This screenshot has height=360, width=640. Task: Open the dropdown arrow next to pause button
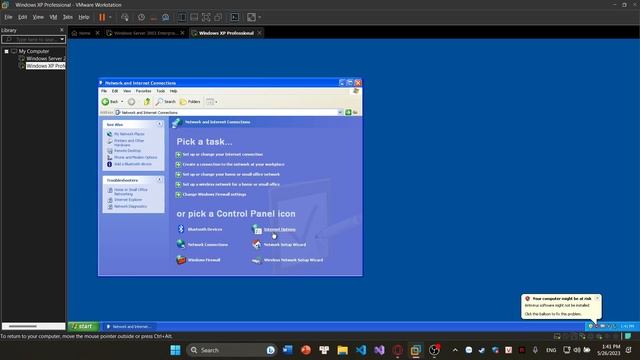tap(110, 17)
